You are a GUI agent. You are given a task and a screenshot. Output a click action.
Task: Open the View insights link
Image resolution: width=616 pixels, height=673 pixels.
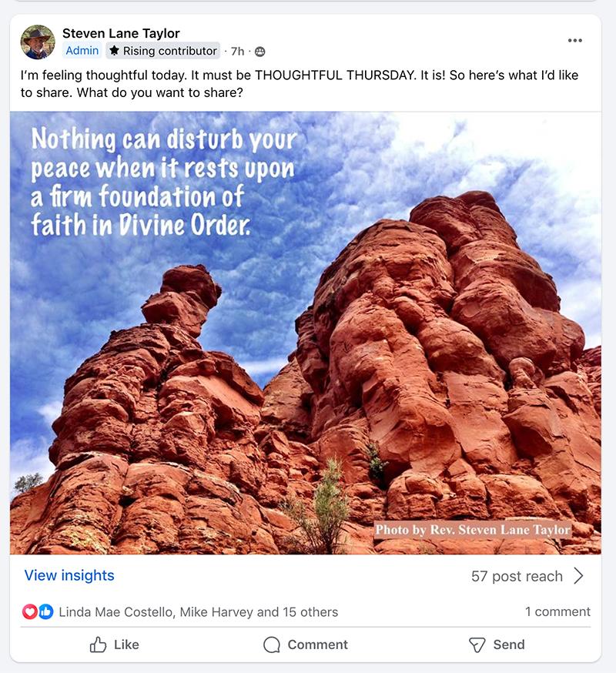[69, 575]
